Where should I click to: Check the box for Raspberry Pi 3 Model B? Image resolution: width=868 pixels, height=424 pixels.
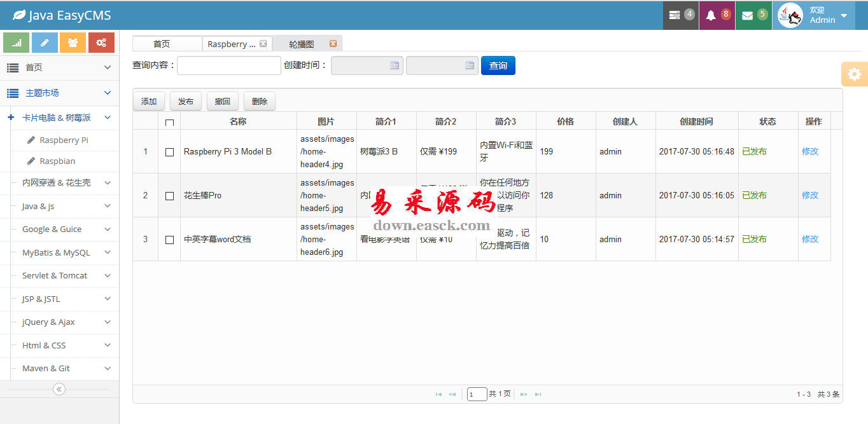(169, 152)
